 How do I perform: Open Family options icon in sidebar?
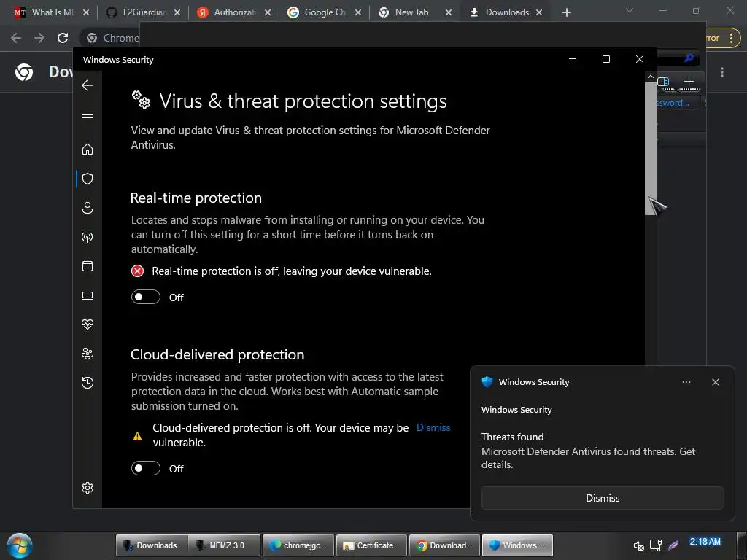(88, 354)
